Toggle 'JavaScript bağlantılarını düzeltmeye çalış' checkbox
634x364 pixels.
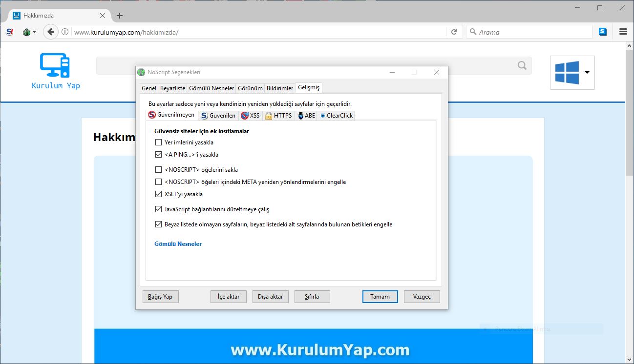point(158,209)
